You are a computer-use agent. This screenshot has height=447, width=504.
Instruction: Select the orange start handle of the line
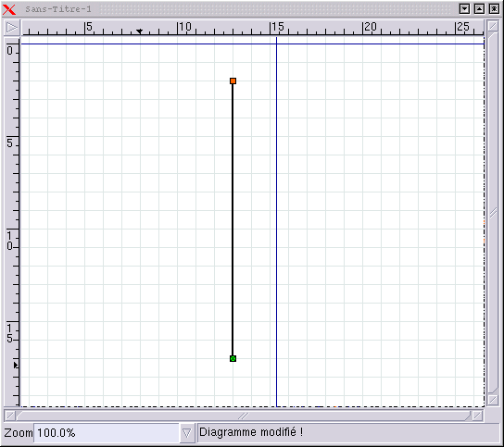point(233,81)
